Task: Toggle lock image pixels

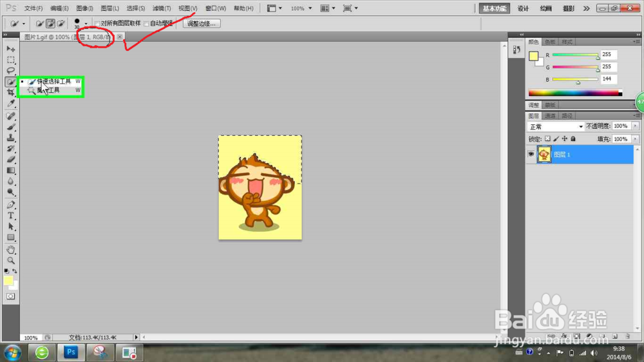Action: coord(556,139)
